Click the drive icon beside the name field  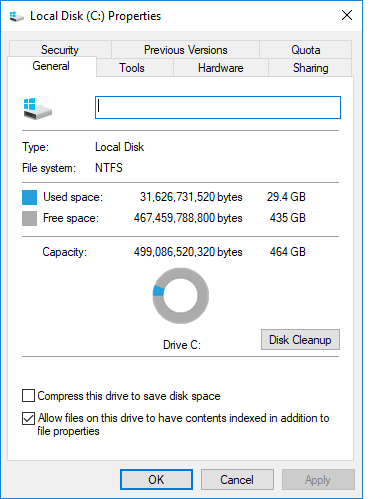[38, 109]
